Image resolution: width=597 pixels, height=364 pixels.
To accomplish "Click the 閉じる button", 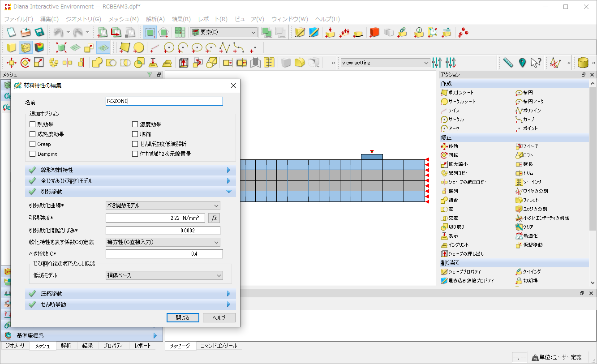I will point(182,317).
